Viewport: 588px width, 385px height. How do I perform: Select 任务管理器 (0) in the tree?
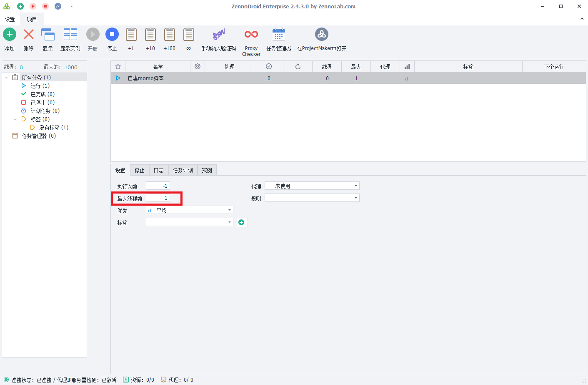tap(39, 136)
